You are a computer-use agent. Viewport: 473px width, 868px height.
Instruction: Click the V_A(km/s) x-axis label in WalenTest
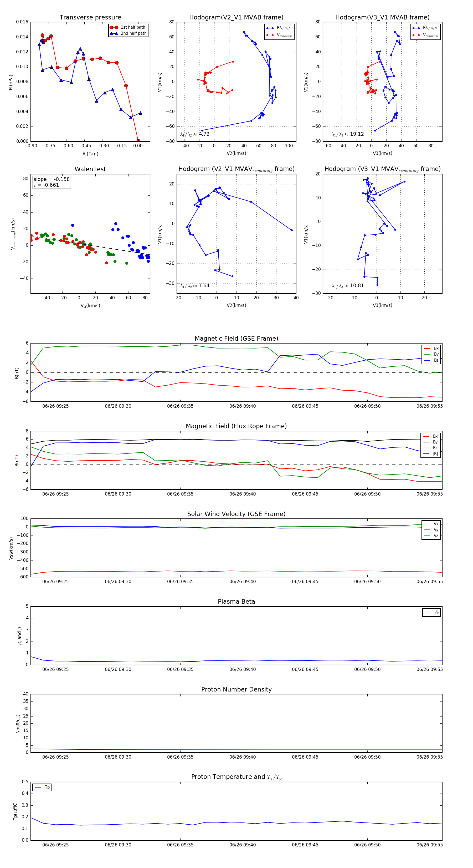coord(90,306)
